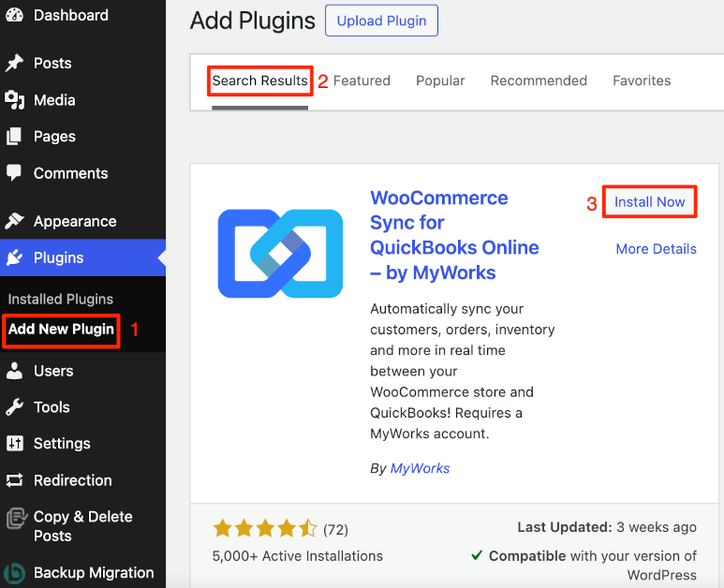Click the MyWorks author link
The width and height of the screenshot is (724, 588).
pos(420,468)
